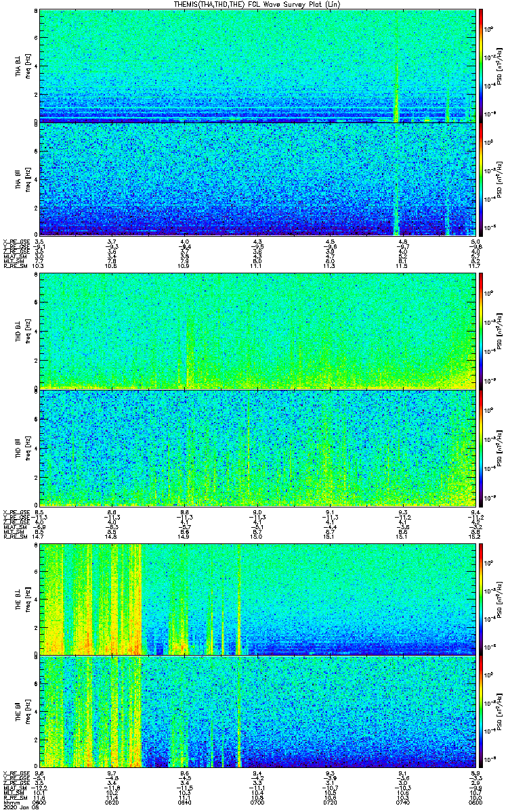Click the 'hhmm' label at bottom left
Screen dimensions: 508x812
coord(10,803)
